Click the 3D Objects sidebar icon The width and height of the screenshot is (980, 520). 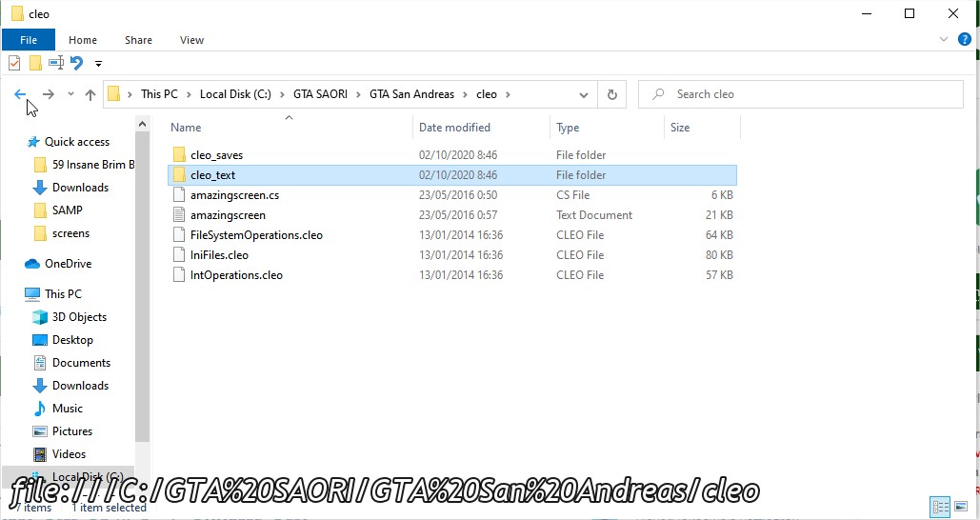(40, 317)
